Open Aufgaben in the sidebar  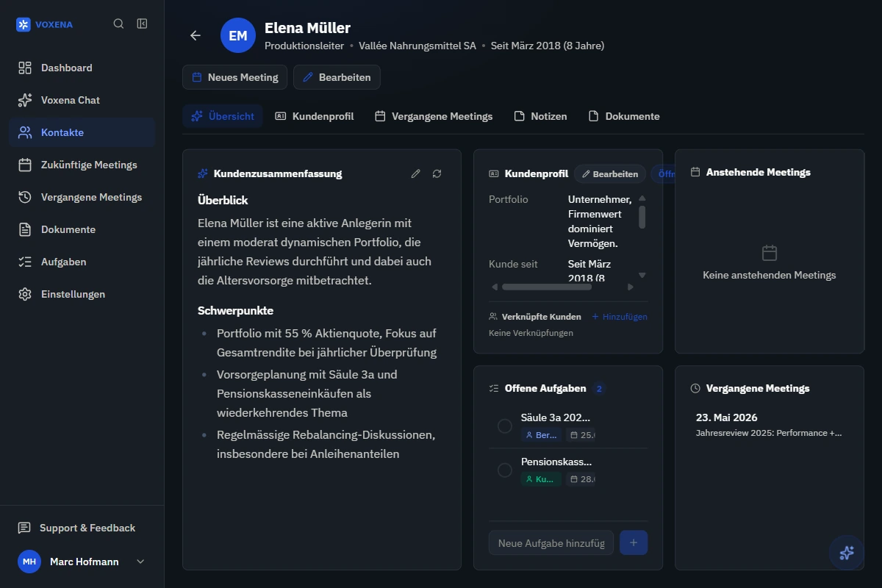coord(82,262)
